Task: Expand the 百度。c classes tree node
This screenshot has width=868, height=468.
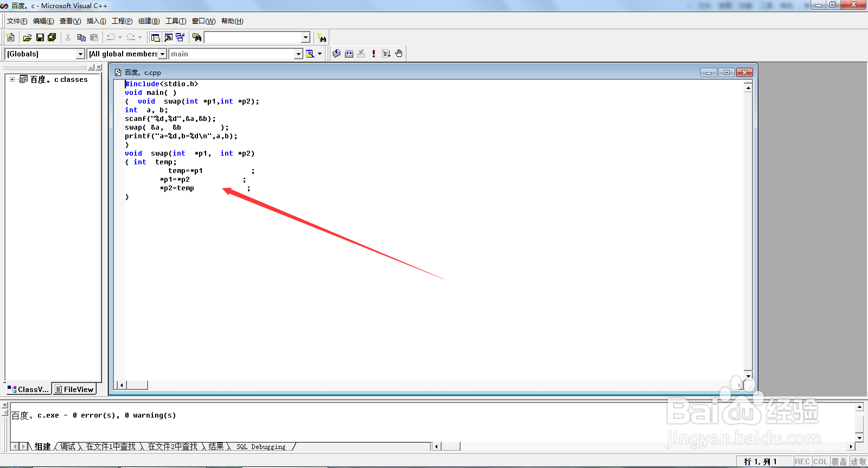Action: (12, 79)
